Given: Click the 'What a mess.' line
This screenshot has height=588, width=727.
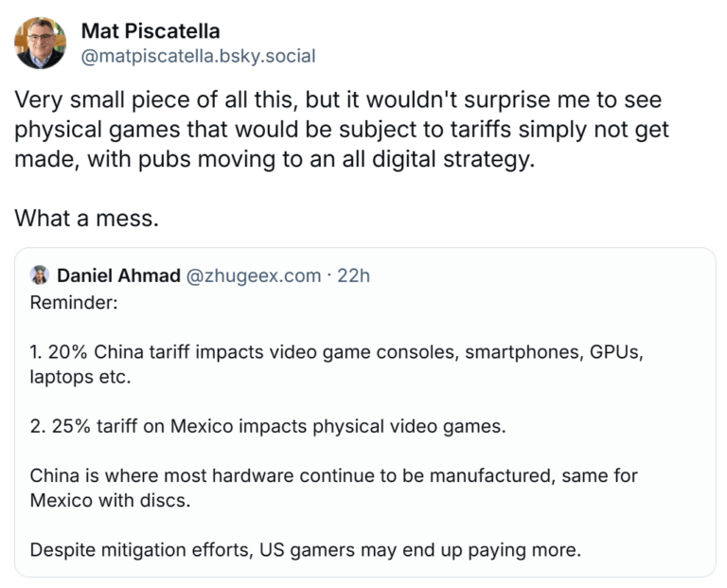Looking at the screenshot, I should (x=86, y=218).
